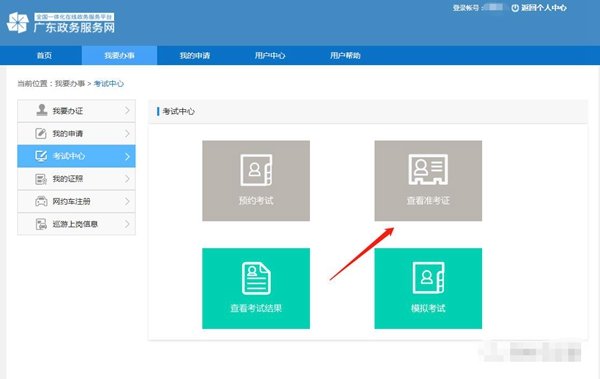Image resolution: width=600 pixels, height=379 pixels.
Task: Open the 我的申请 navigation tab
Action: point(195,56)
